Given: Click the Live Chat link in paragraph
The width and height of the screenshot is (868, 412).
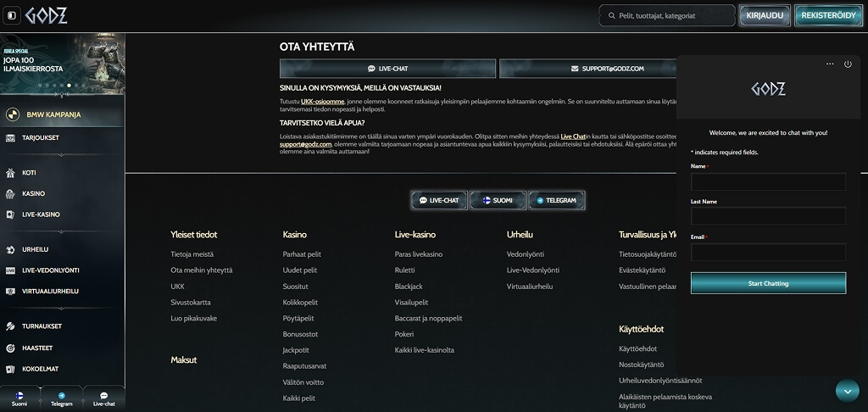Looking at the screenshot, I should click(x=573, y=136).
